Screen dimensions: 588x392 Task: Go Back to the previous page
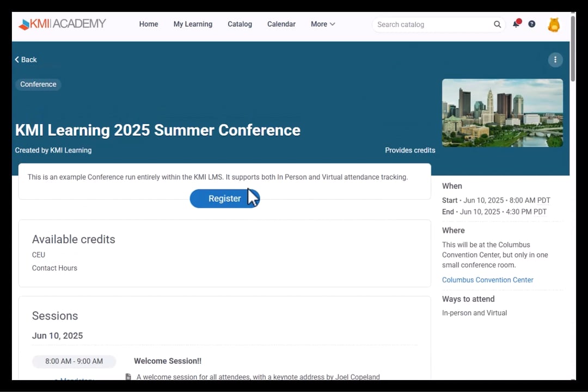26,60
